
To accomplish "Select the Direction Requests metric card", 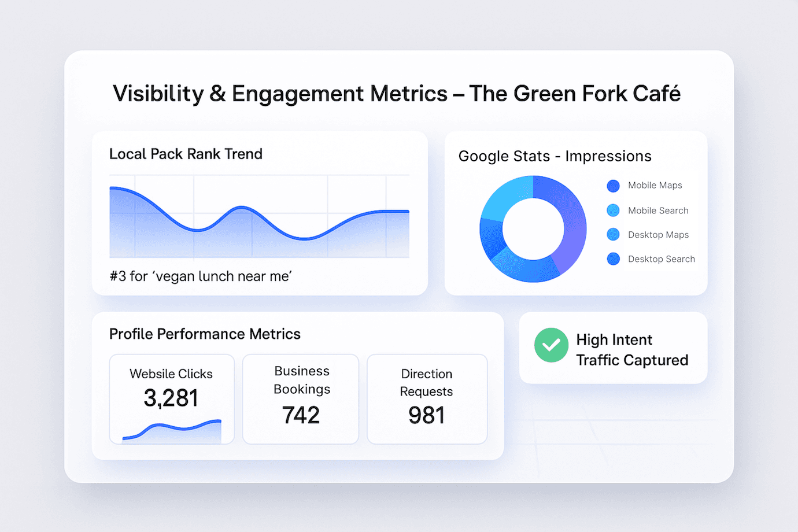I will coord(427,399).
